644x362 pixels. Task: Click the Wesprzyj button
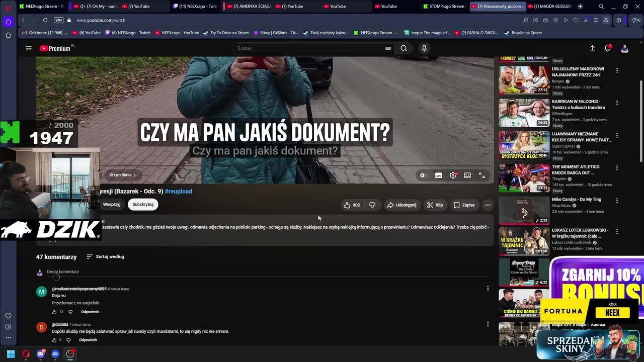click(x=112, y=205)
